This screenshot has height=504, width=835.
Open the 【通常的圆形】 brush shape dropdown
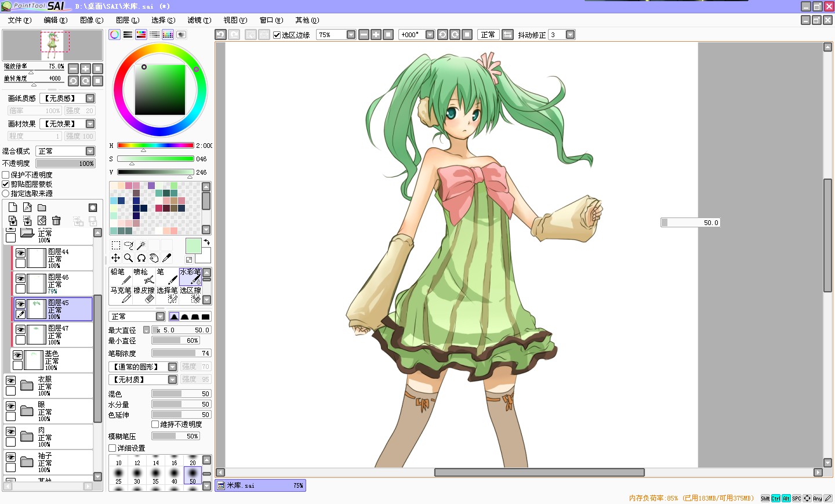click(x=172, y=367)
